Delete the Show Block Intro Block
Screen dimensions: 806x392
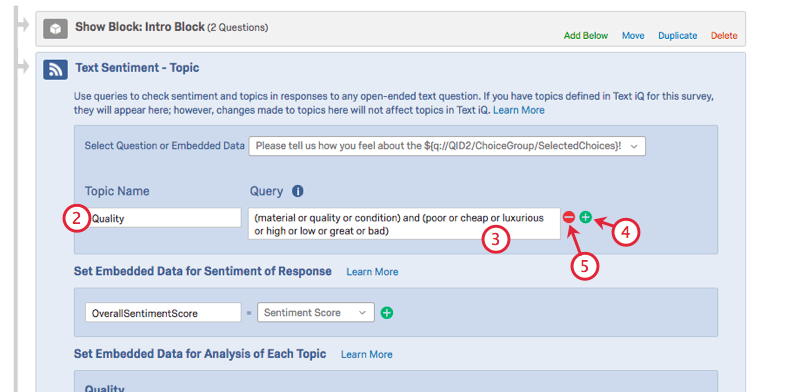[x=724, y=35]
